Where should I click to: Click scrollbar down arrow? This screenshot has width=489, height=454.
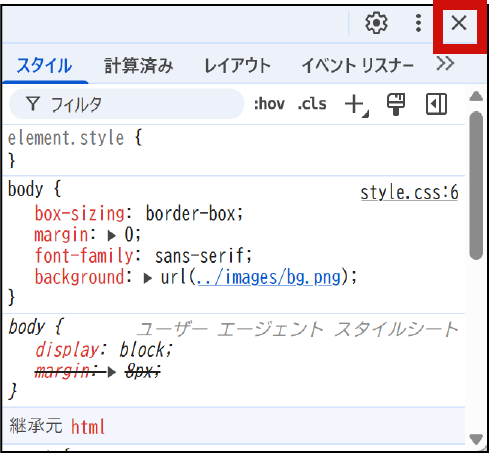coord(476,439)
